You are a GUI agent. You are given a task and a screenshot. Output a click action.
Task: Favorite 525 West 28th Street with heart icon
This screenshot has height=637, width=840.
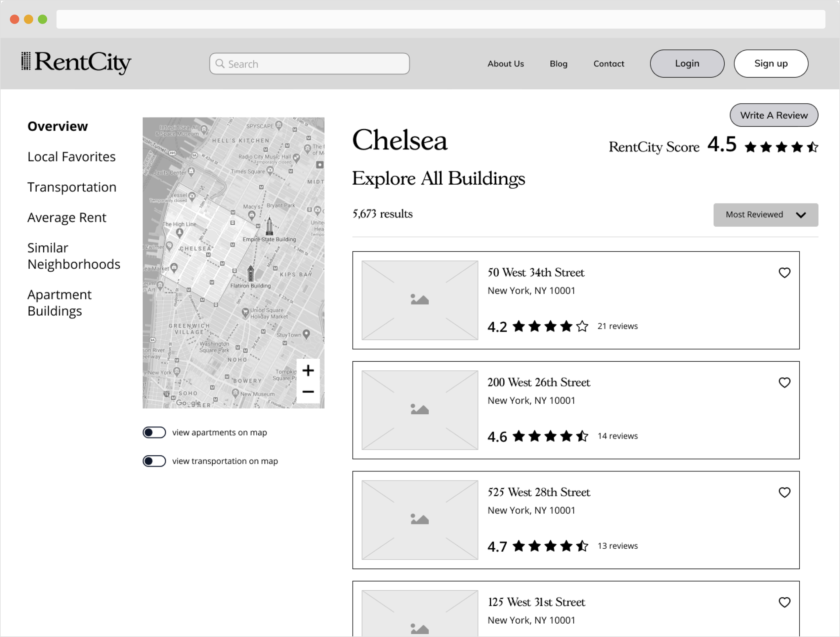click(x=784, y=492)
